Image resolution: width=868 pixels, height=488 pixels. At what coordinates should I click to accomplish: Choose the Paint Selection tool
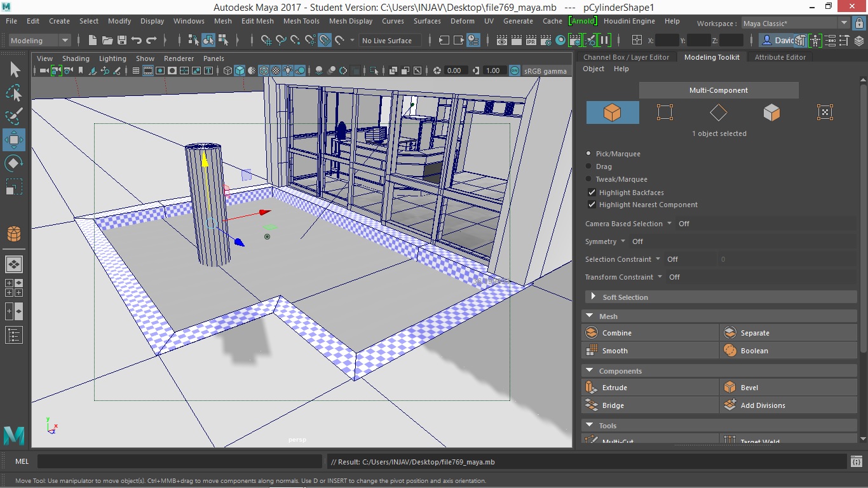[14, 117]
